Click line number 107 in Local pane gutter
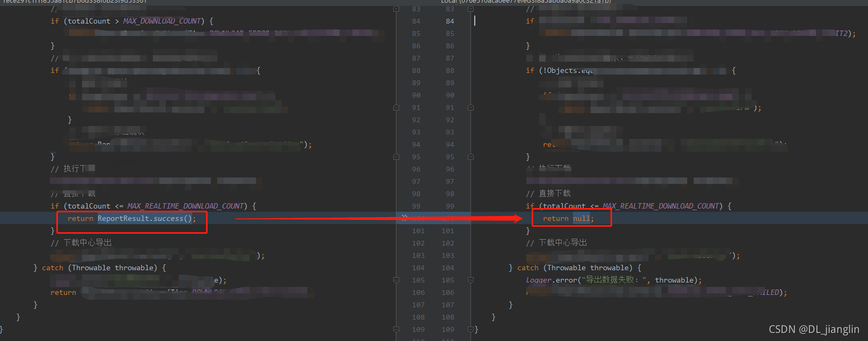Image resolution: width=868 pixels, height=341 pixels. tap(448, 305)
